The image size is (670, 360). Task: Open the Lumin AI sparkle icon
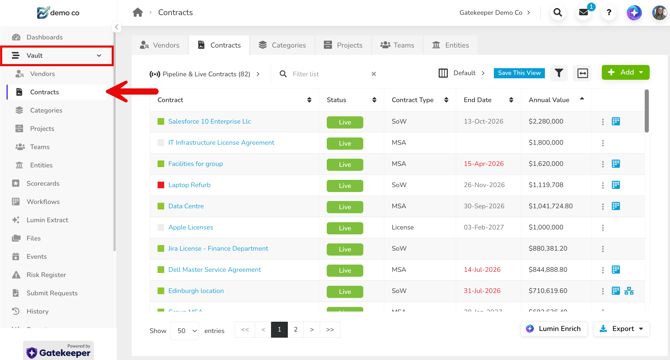(x=634, y=12)
